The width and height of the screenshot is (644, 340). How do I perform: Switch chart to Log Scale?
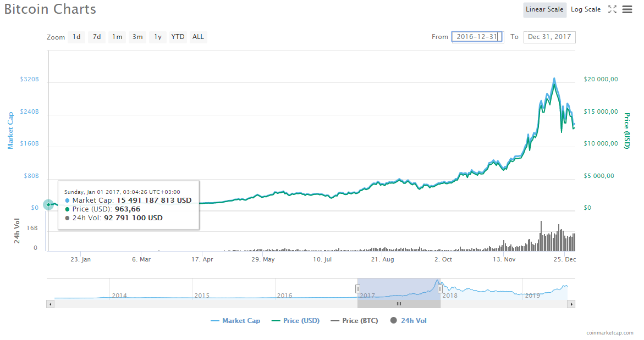tap(586, 9)
